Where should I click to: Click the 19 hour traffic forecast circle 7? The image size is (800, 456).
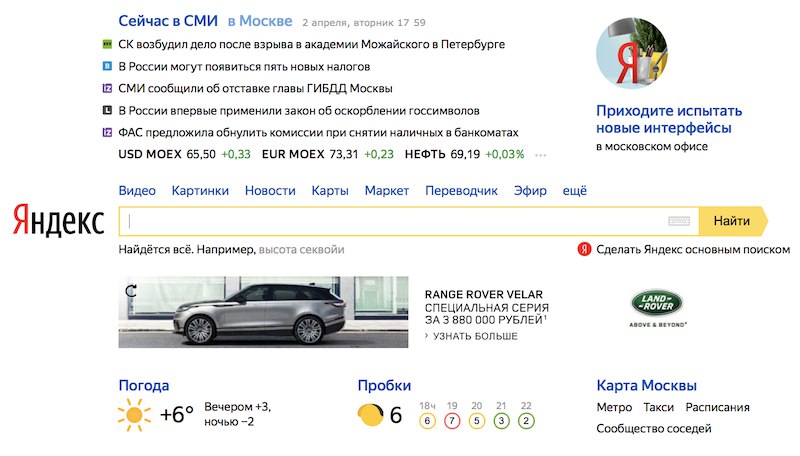[x=452, y=421]
